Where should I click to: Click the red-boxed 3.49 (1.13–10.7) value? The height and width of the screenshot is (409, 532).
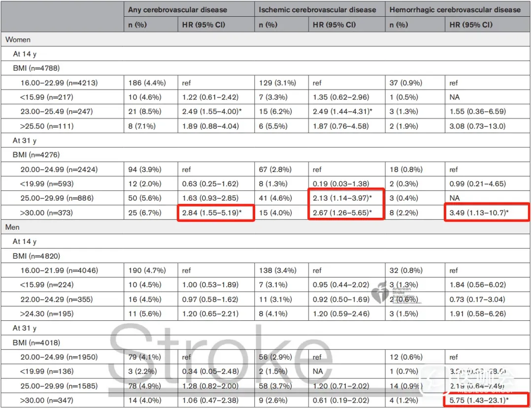[486, 212]
